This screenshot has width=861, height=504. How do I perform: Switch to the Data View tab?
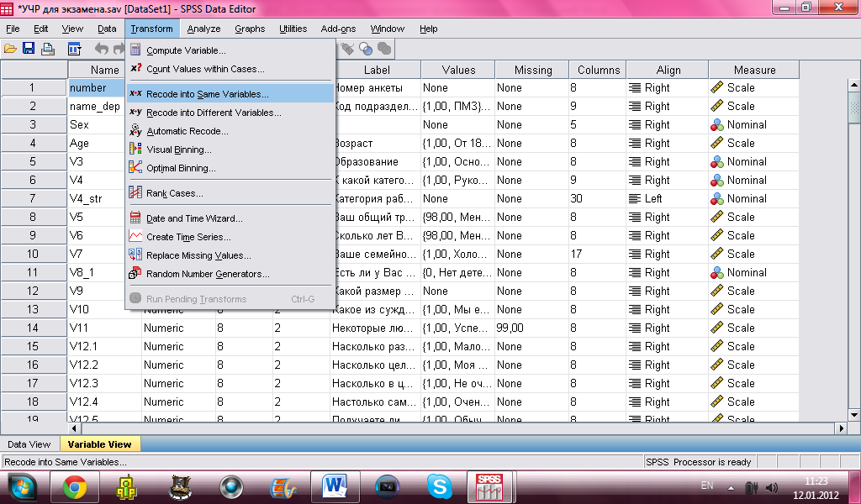(x=29, y=444)
